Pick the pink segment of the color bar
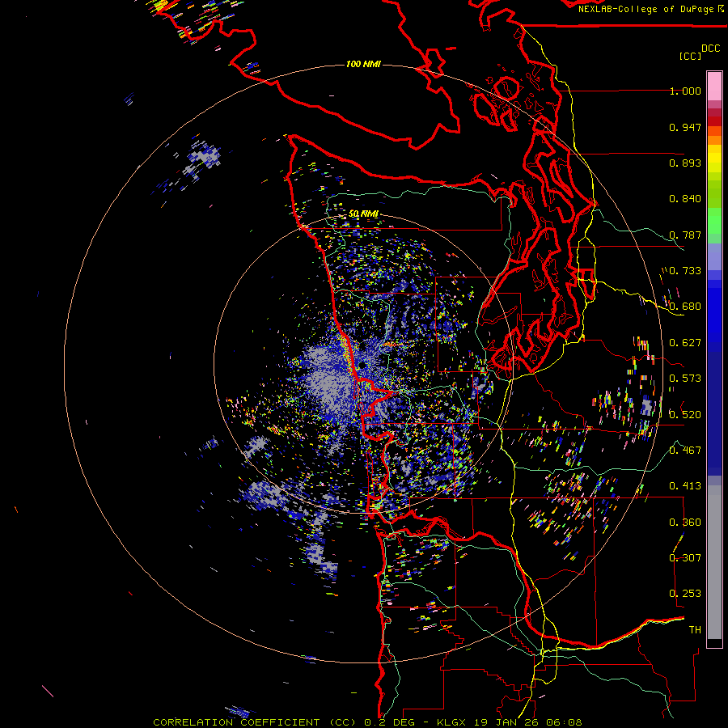This screenshot has height=728, width=728. tap(714, 86)
